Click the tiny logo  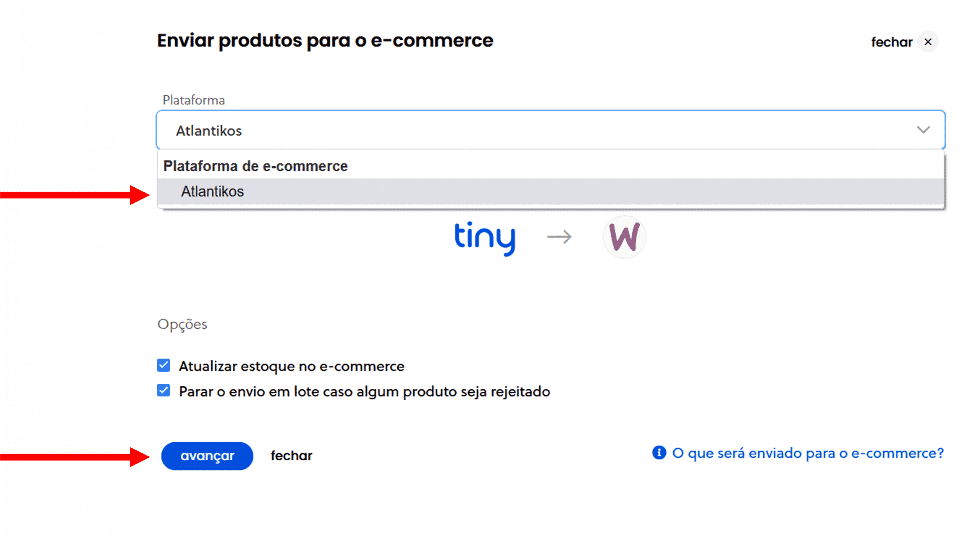(x=485, y=238)
